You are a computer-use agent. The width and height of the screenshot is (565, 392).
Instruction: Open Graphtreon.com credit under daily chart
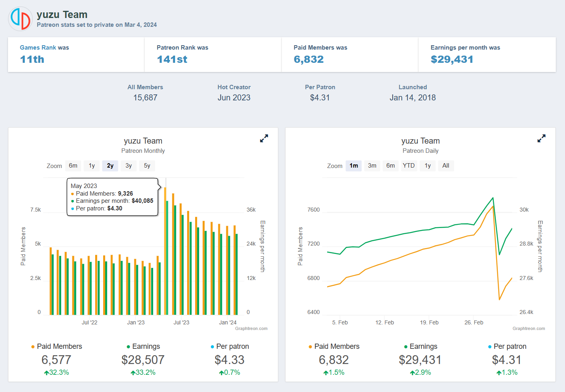[x=529, y=328]
